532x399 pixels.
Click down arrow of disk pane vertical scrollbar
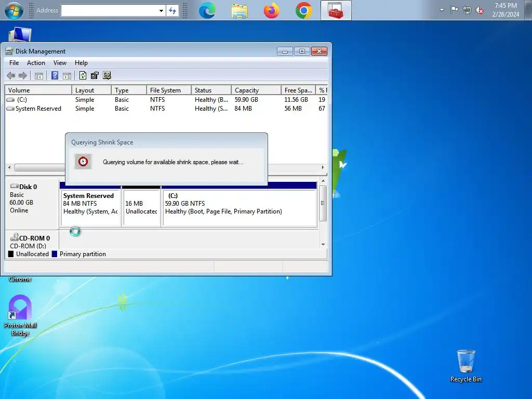click(323, 244)
